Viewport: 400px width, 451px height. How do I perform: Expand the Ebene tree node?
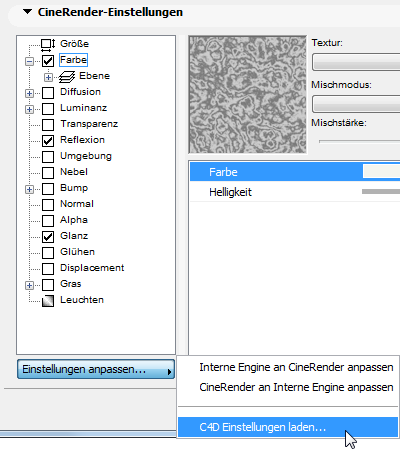[x=48, y=77]
